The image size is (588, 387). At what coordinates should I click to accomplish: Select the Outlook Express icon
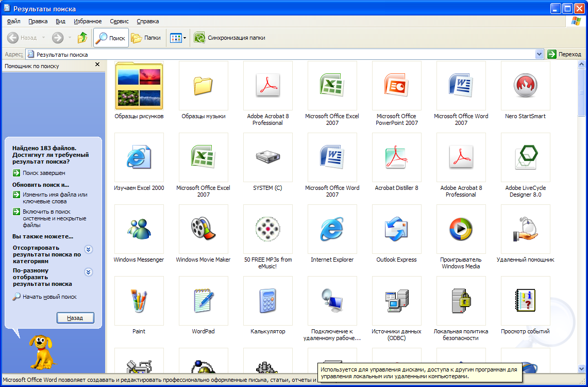[x=397, y=229]
